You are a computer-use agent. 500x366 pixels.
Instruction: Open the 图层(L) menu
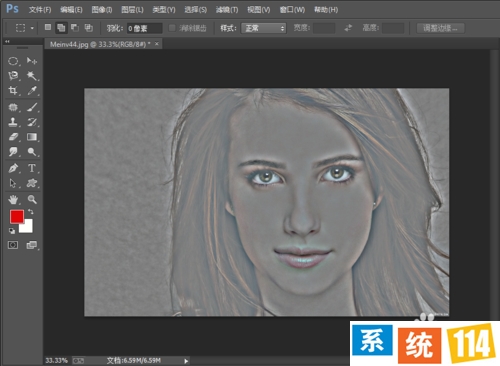tap(132, 10)
